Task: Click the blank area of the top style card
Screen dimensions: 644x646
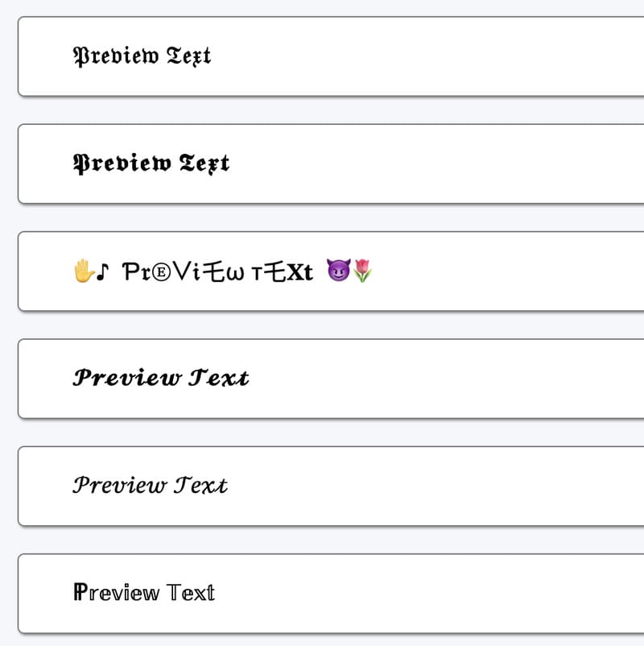Action: (x=443, y=56)
